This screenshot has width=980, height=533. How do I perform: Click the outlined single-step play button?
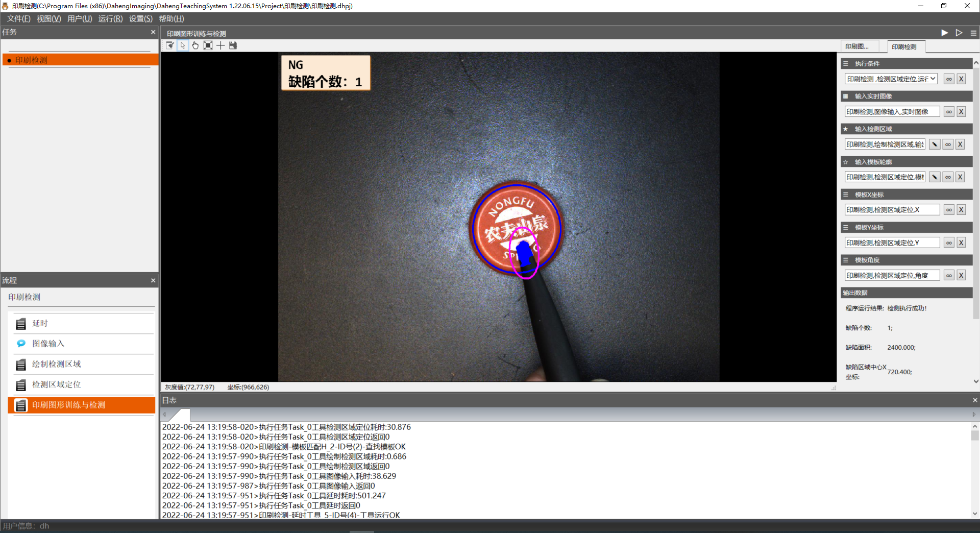[959, 33]
